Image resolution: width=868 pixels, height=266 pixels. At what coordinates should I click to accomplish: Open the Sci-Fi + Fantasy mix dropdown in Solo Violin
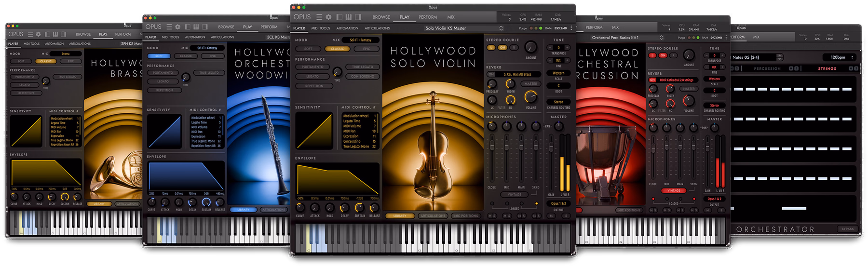click(361, 40)
